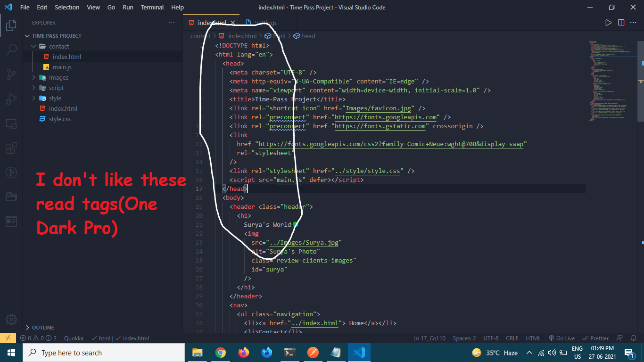
Task: Open the browser preview icon in activity bar
Action: pos(11,221)
